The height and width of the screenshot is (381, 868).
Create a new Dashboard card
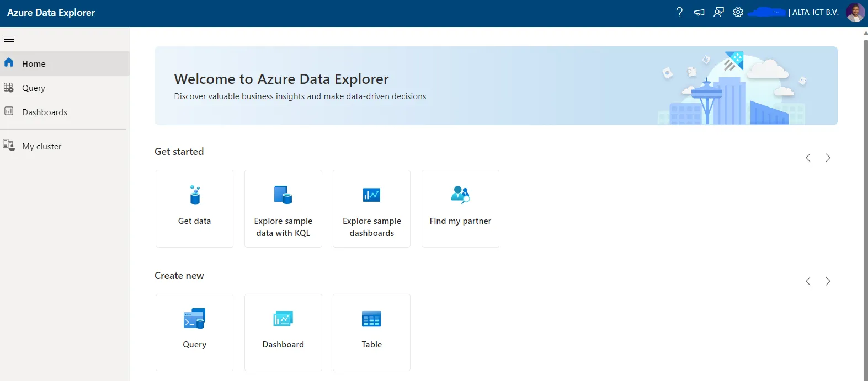click(283, 332)
